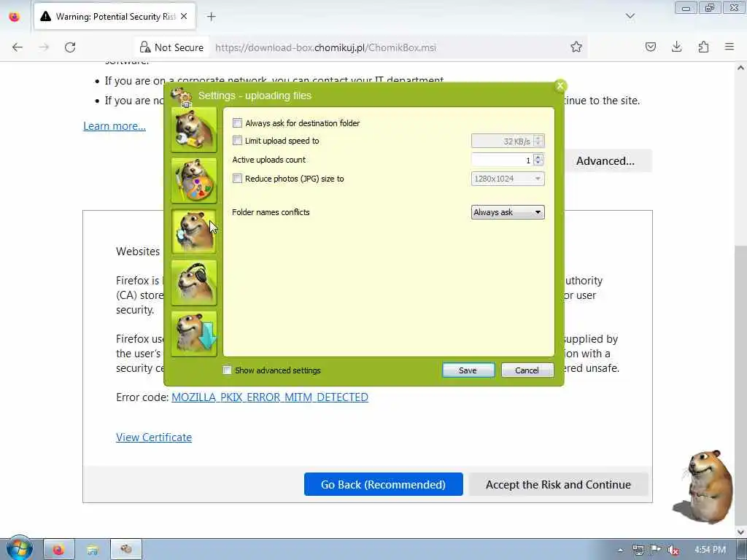Show hidden tray icons arrow
747x560 pixels.
tap(620, 550)
